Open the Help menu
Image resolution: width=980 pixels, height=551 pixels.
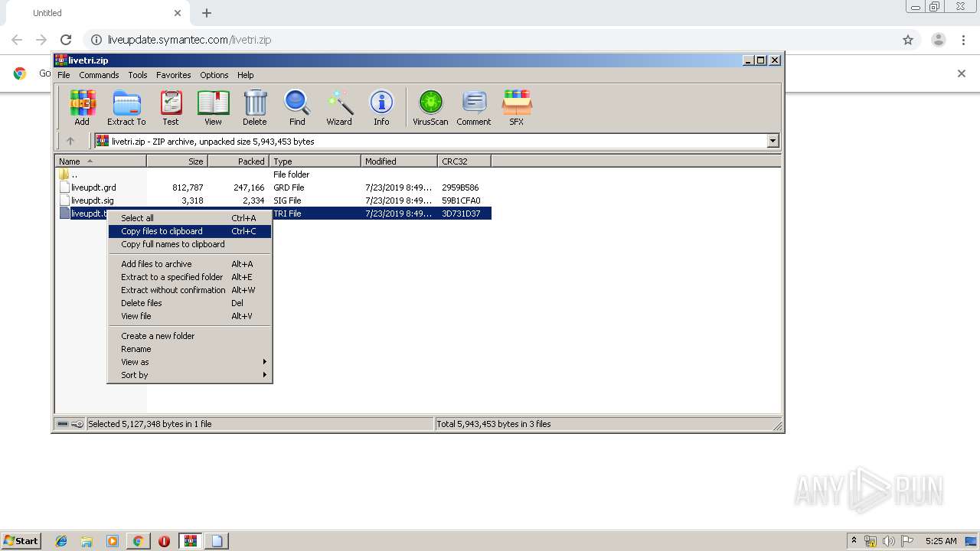point(245,75)
